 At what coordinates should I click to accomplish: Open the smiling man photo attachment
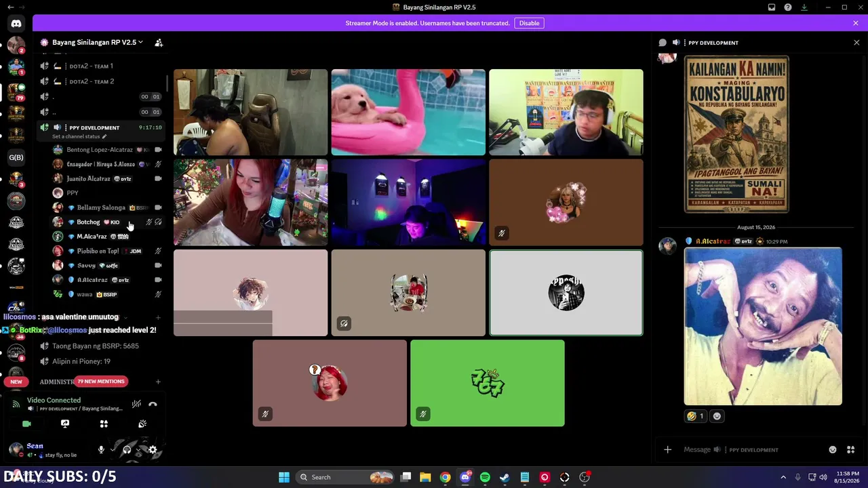pos(763,326)
